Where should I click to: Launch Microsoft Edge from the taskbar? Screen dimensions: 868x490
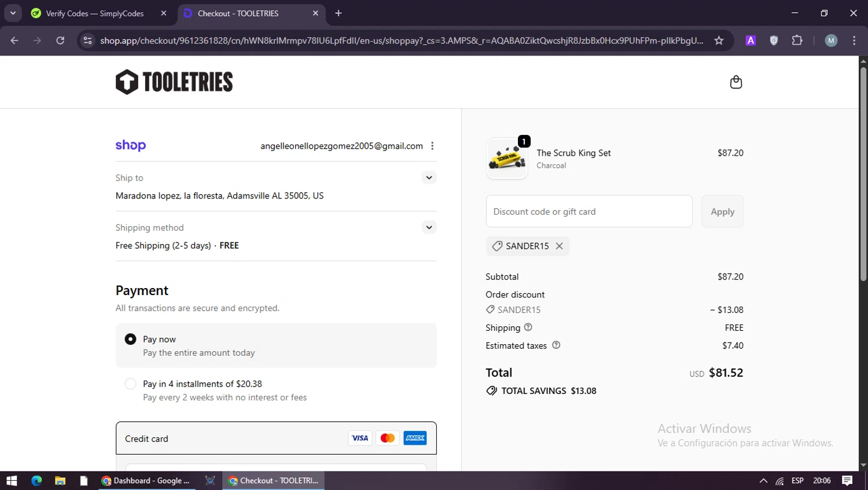coord(36,481)
